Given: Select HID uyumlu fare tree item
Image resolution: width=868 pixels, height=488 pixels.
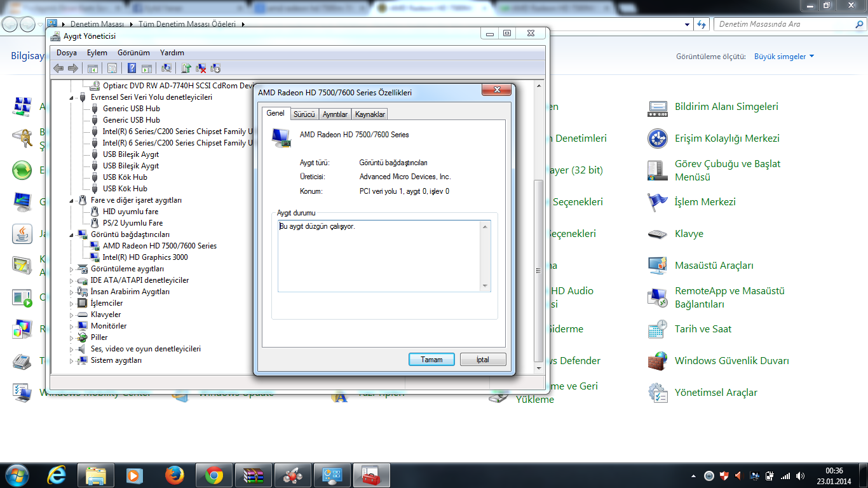Looking at the screenshot, I should 131,212.
